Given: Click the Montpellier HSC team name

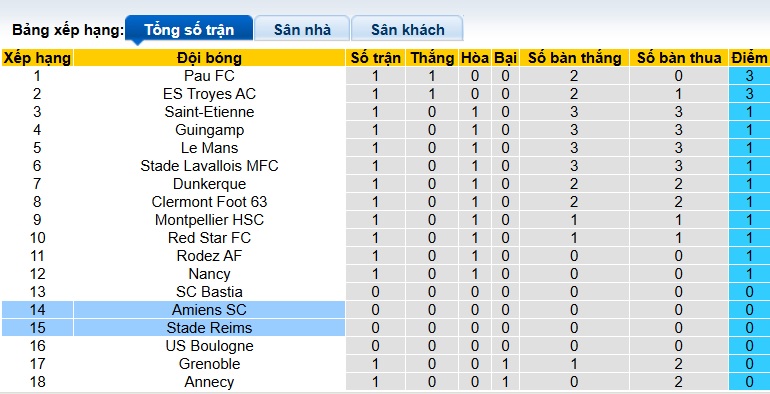Looking at the screenshot, I should (209, 220).
